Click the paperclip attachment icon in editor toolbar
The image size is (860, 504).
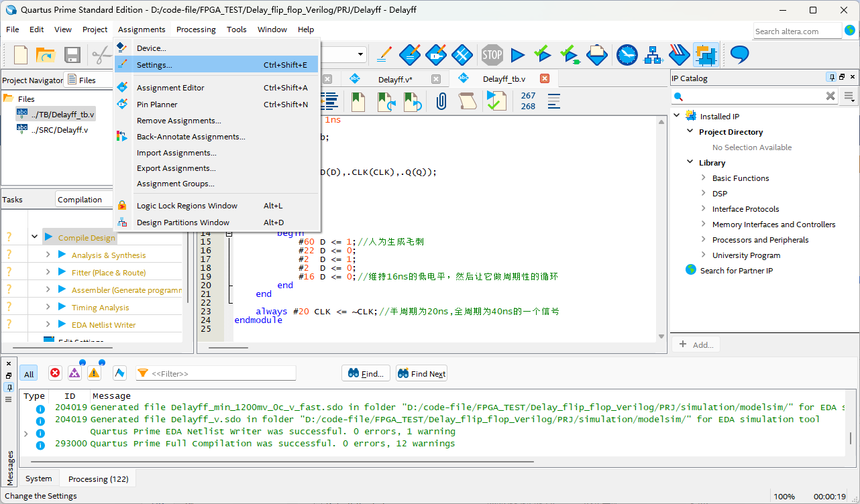pos(441,101)
